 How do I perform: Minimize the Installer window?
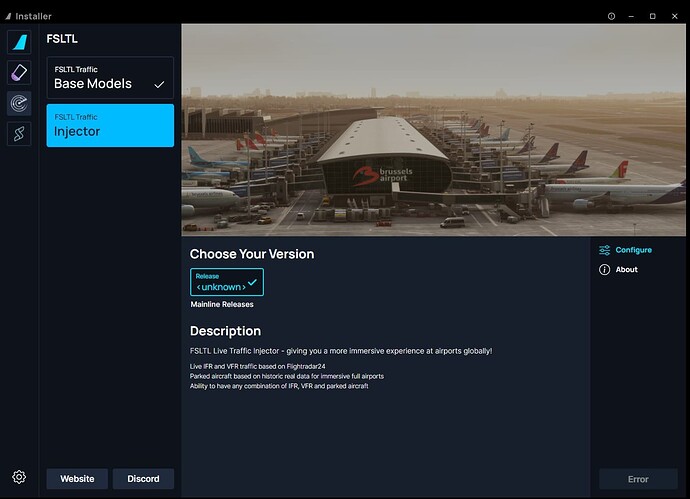click(x=631, y=16)
